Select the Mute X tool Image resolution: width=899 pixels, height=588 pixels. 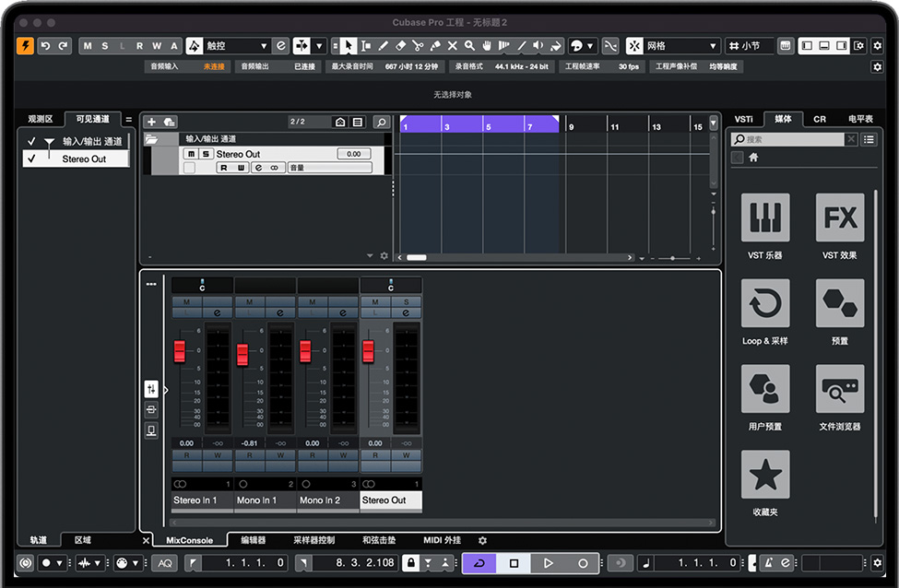pos(452,46)
